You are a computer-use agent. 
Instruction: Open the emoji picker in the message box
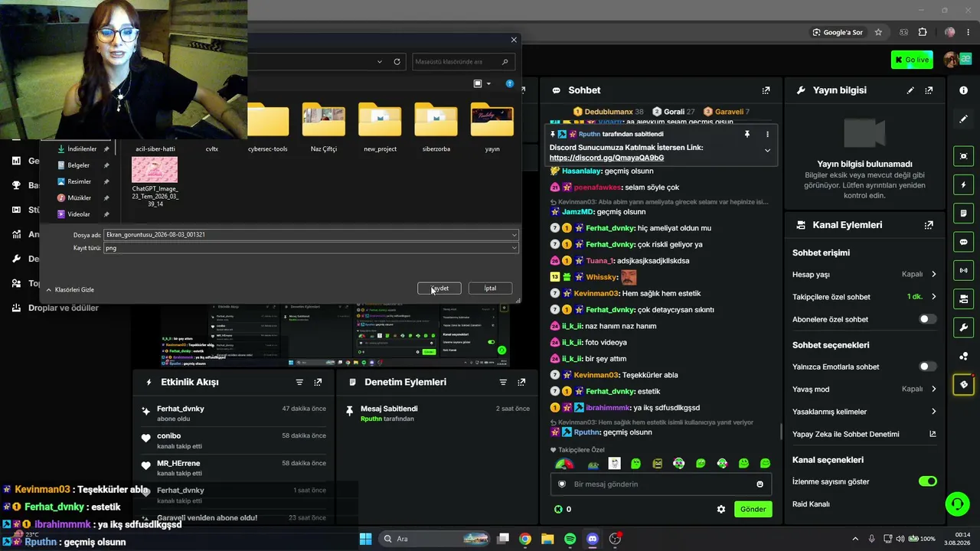click(x=759, y=484)
